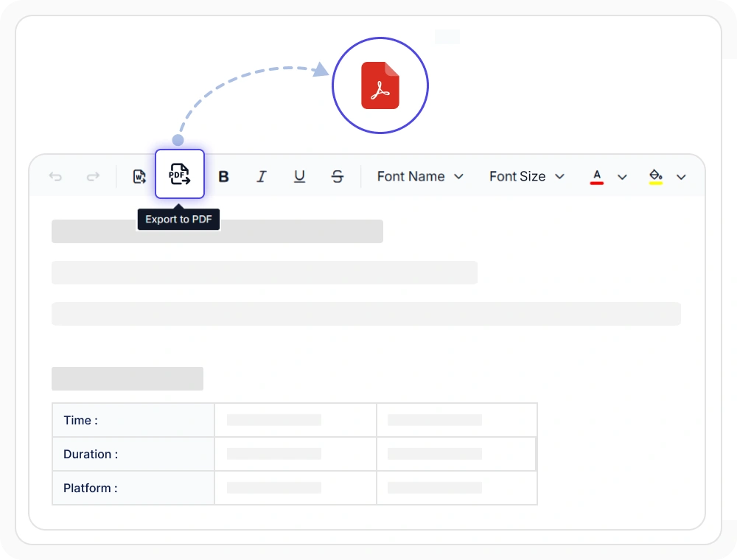Viewport: 737px width, 560px height.
Task: Click the Export to Word icon
Action: coord(139,177)
